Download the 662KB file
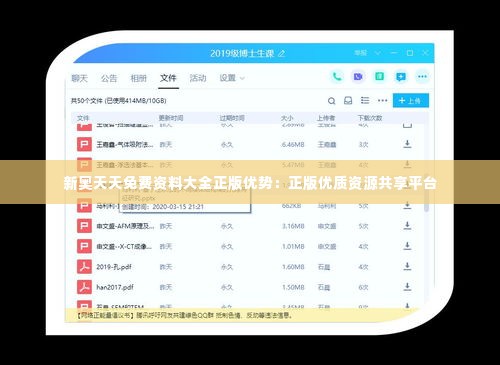500x365 pixels. (x=407, y=206)
